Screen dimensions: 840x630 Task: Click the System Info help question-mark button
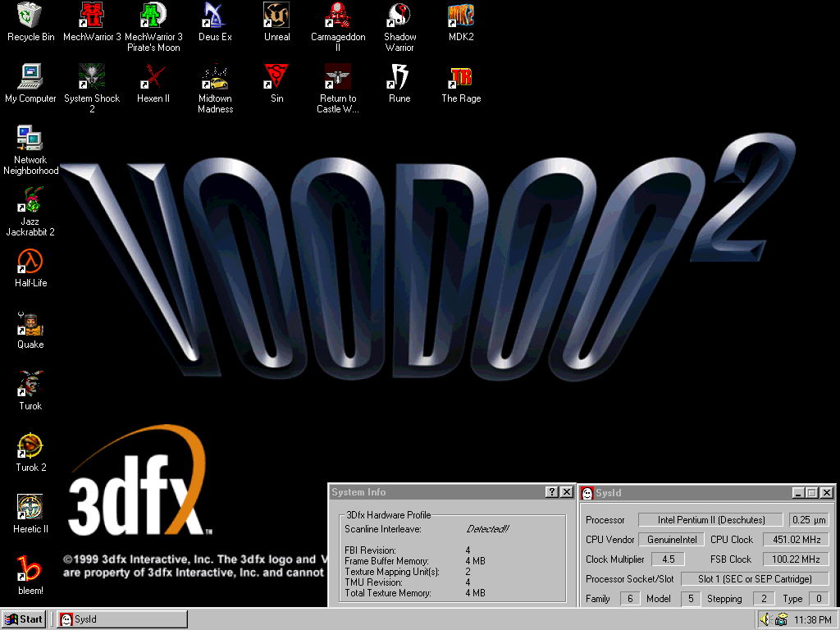(552, 492)
